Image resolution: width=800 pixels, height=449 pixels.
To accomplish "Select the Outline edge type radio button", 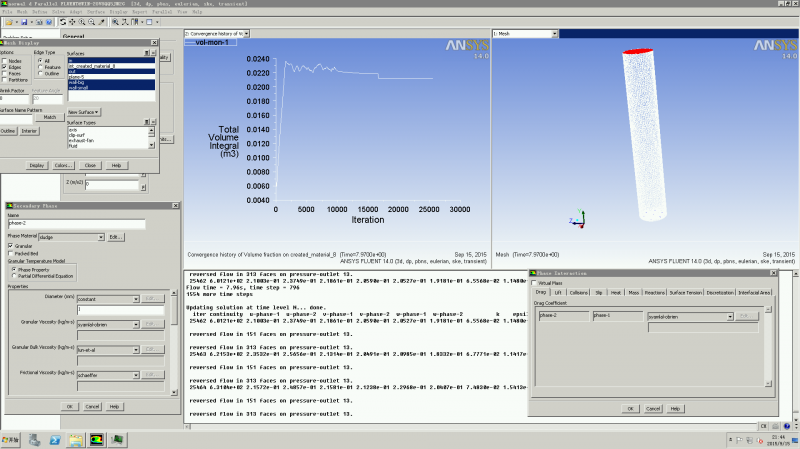I will tap(39, 73).
